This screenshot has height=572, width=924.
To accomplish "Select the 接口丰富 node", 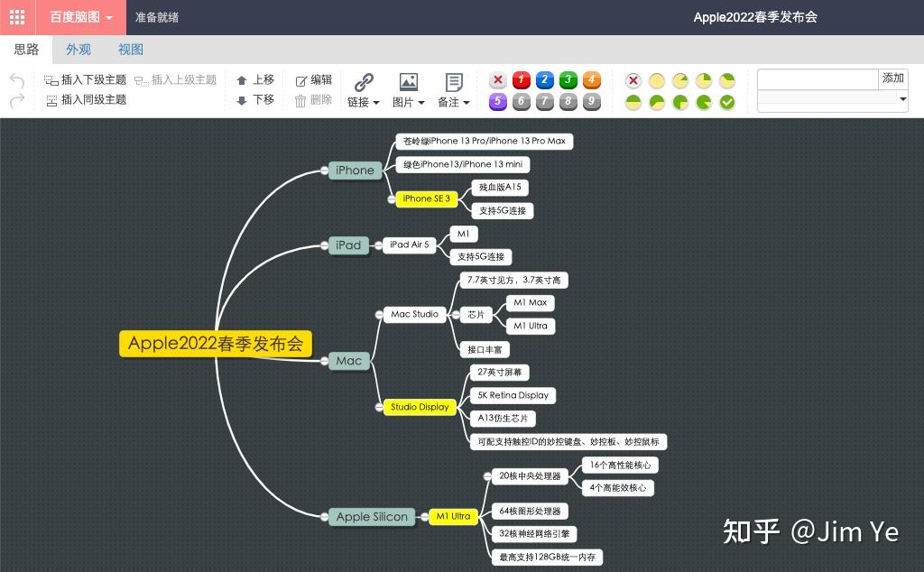I will pos(485,350).
